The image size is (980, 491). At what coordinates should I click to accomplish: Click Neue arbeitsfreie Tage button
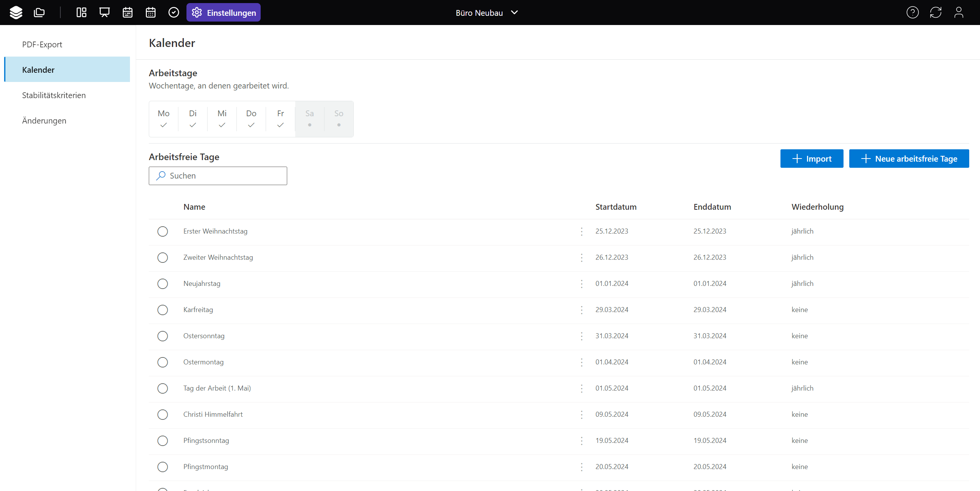pyautogui.click(x=909, y=159)
